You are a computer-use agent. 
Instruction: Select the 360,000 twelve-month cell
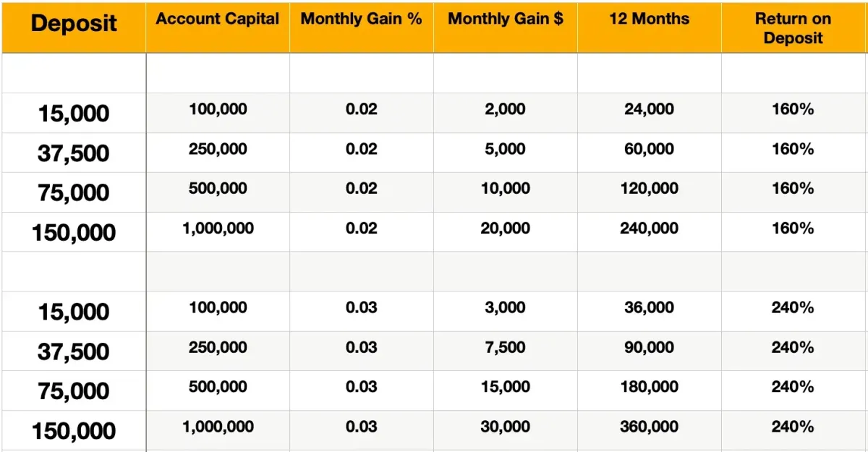point(650,431)
